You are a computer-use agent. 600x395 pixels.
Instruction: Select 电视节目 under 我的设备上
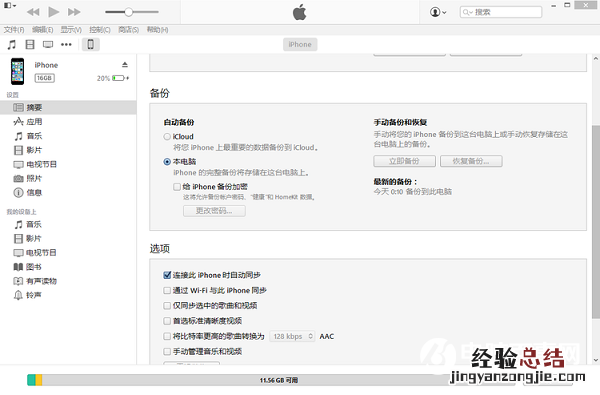coord(68,253)
